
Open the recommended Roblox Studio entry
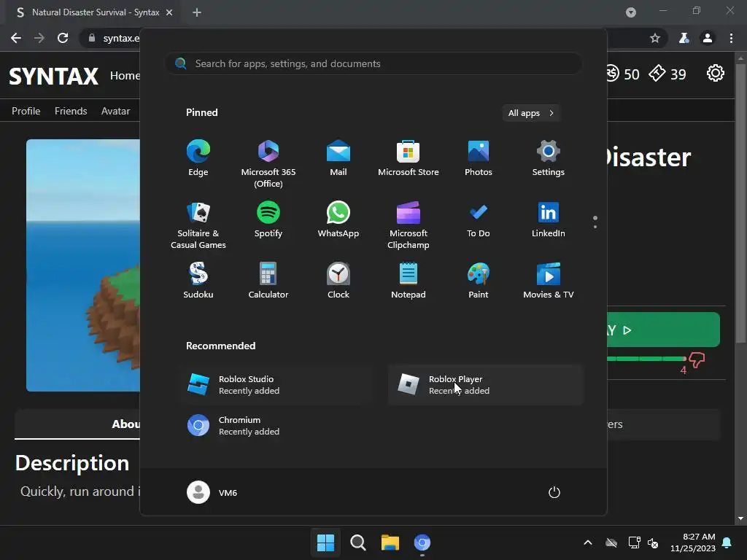[x=276, y=385]
